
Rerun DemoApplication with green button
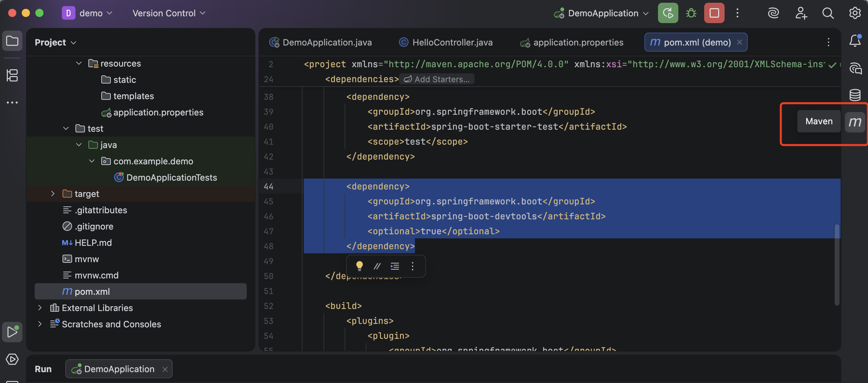point(668,13)
